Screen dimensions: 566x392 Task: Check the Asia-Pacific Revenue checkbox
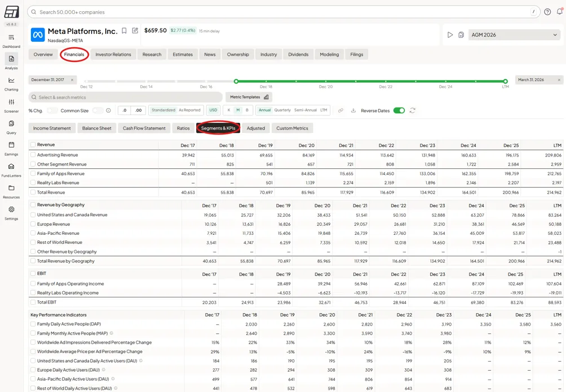tap(33, 233)
